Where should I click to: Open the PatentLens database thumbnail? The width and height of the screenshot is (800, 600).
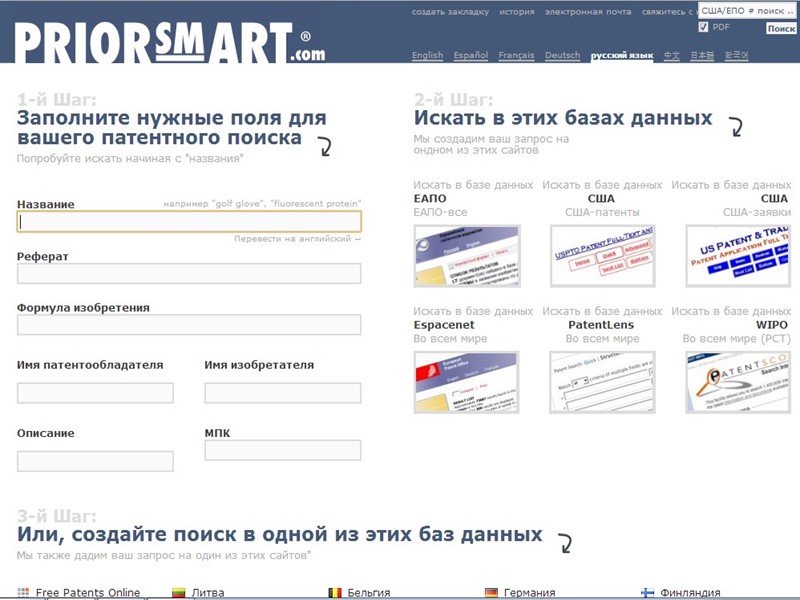(603, 382)
